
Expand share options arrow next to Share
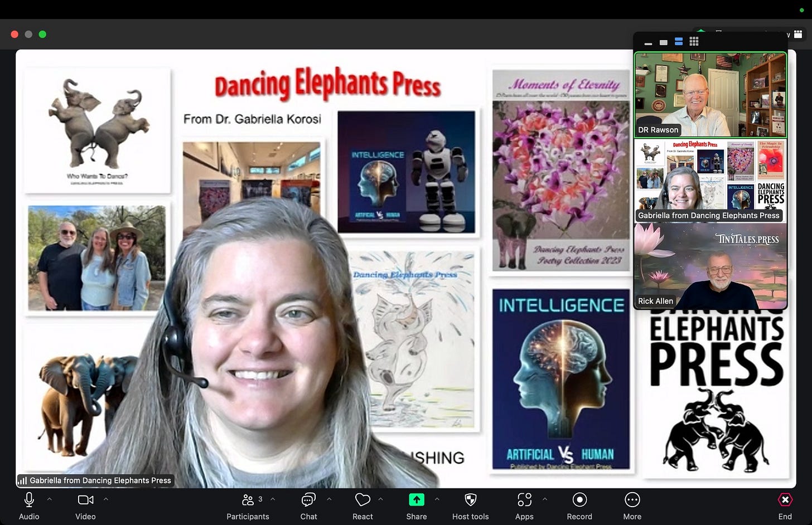tap(437, 499)
